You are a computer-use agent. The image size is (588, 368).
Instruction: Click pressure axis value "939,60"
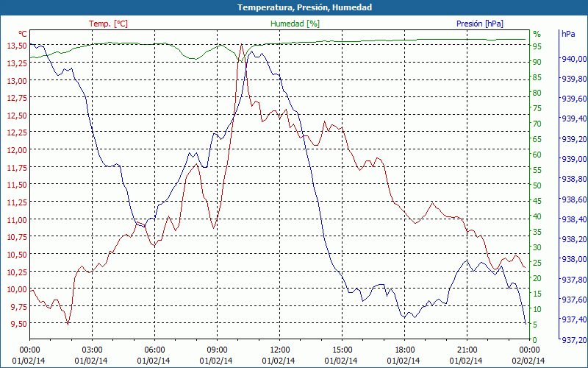[x=574, y=99]
